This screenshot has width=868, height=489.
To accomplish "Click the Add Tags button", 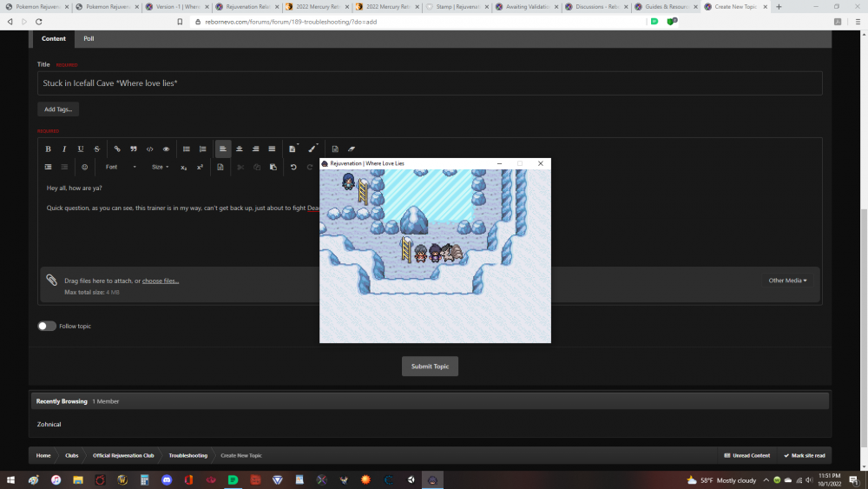I will [x=58, y=109].
